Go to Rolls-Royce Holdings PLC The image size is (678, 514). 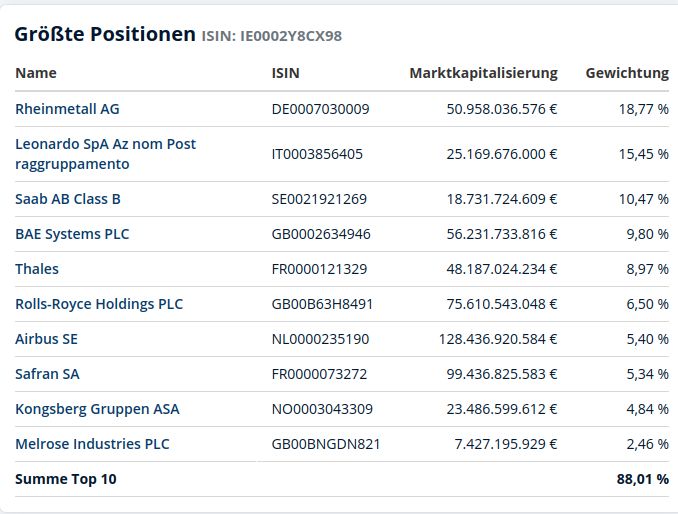[99, 304]
